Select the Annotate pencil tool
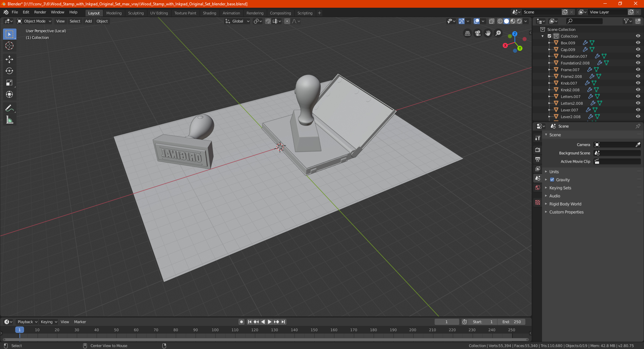644x349 pixels. pyautogui.click(x=9, y=108)
